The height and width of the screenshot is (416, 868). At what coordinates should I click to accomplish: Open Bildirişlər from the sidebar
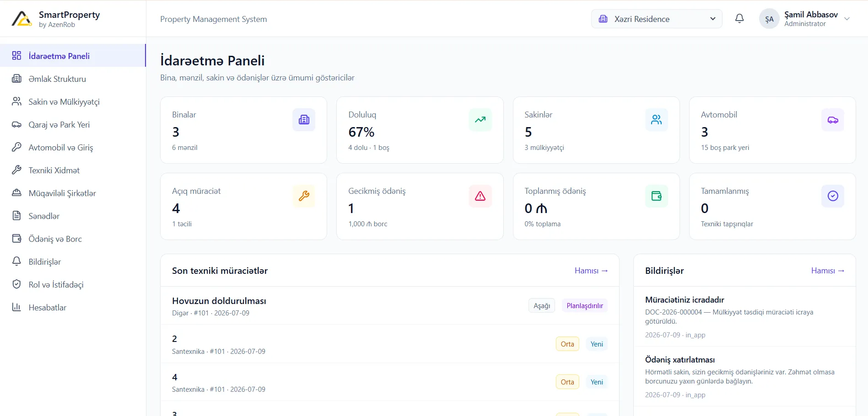coord(73,261)
